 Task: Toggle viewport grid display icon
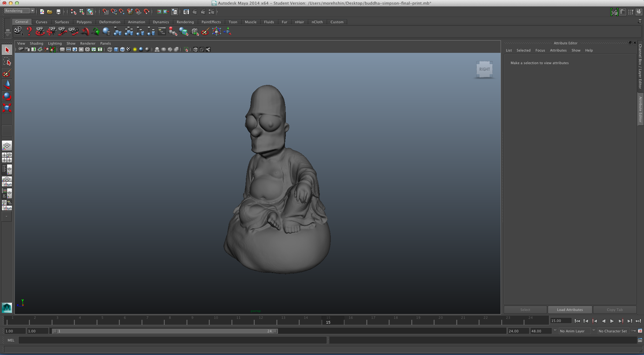[x=62, y=49]
